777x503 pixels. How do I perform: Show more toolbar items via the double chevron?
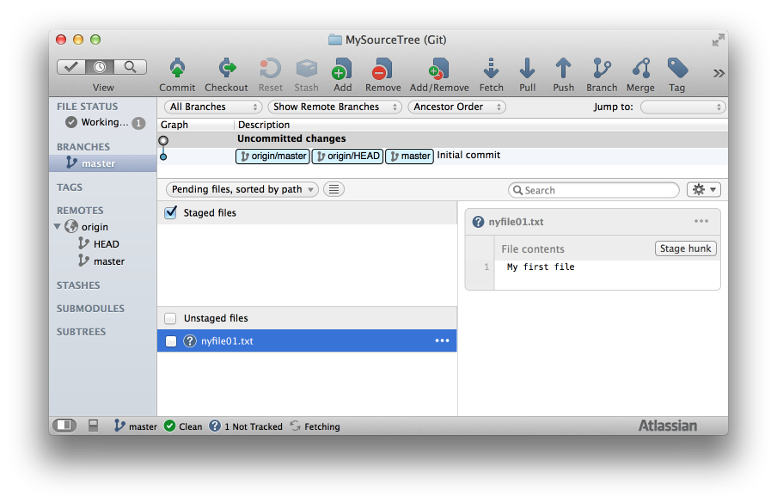[x=719, y=73]
